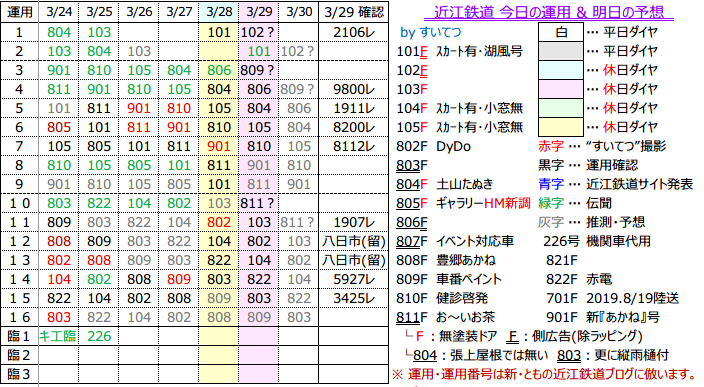
Task: Click the 機関車代用 label
Action: click(618, 241)
